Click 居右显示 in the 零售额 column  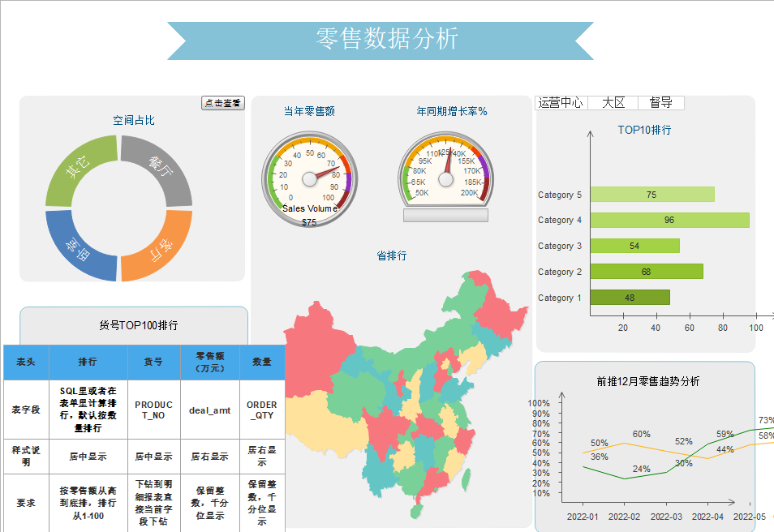tap(210, 457)
